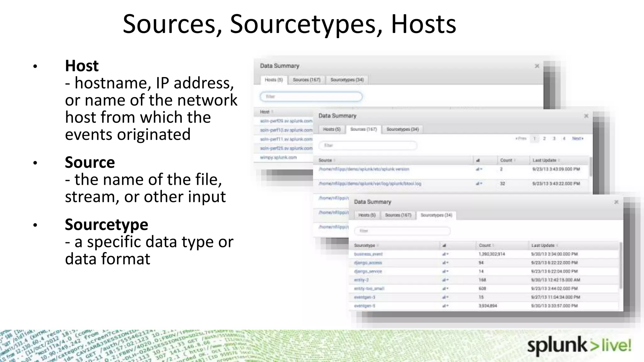Open Sourcetypes (34) tab in middle Sources dialog
Screen dimensions: 644x362
tap(402, 129)
